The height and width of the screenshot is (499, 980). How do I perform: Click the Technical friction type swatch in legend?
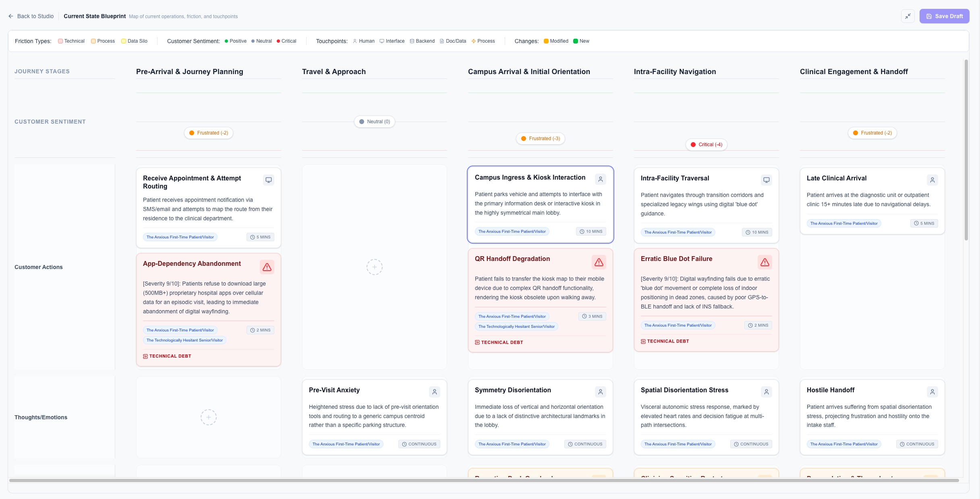(x=60, y=41)
